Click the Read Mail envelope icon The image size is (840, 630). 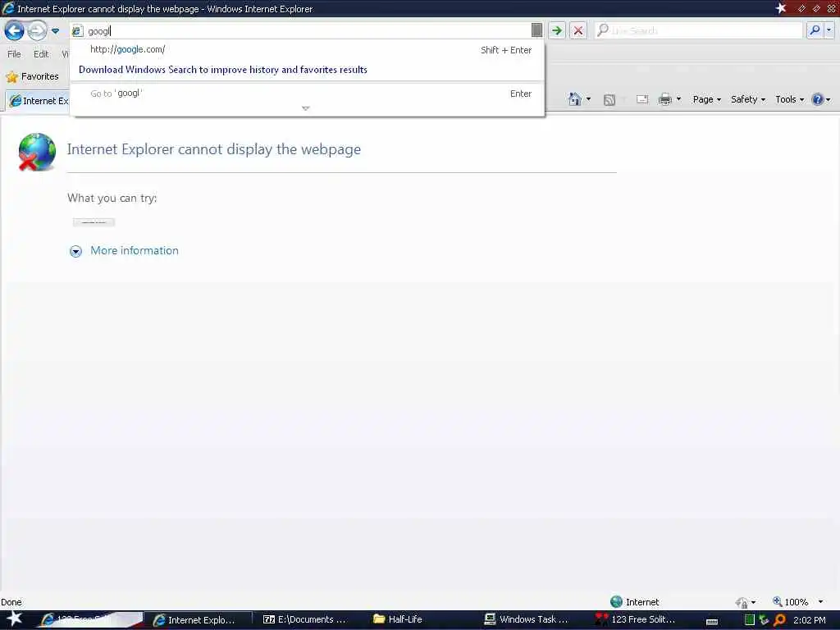tap(642, 99)
